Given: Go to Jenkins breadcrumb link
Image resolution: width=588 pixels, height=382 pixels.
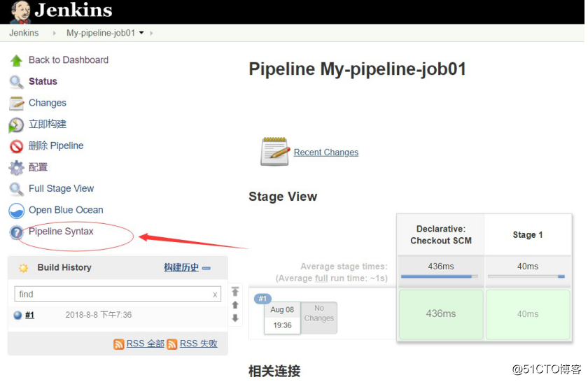Looking at the screenshot, I should (x=24, y=33).
